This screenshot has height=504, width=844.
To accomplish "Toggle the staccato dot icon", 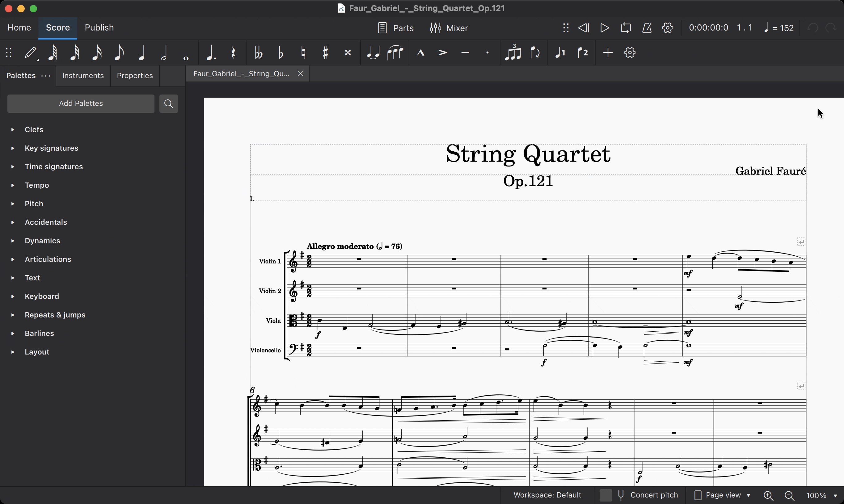I will pos(487,53).
